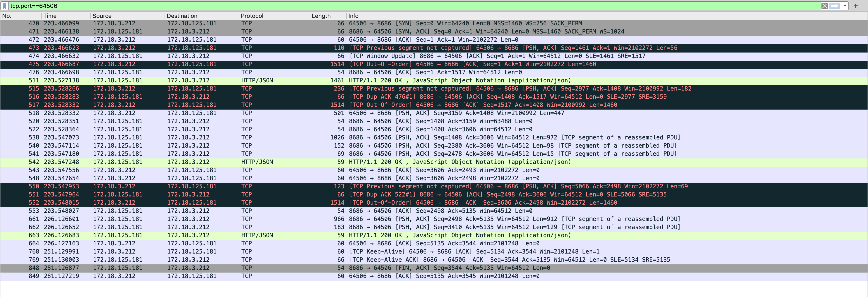
Task: Select packet 661 with Len=912
Action: 434,219
